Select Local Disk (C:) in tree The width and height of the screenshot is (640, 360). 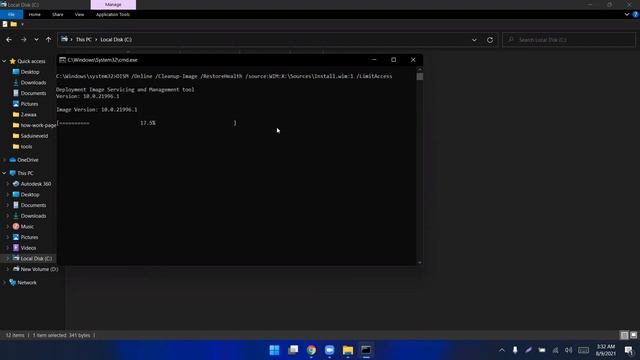click(36, 258)
